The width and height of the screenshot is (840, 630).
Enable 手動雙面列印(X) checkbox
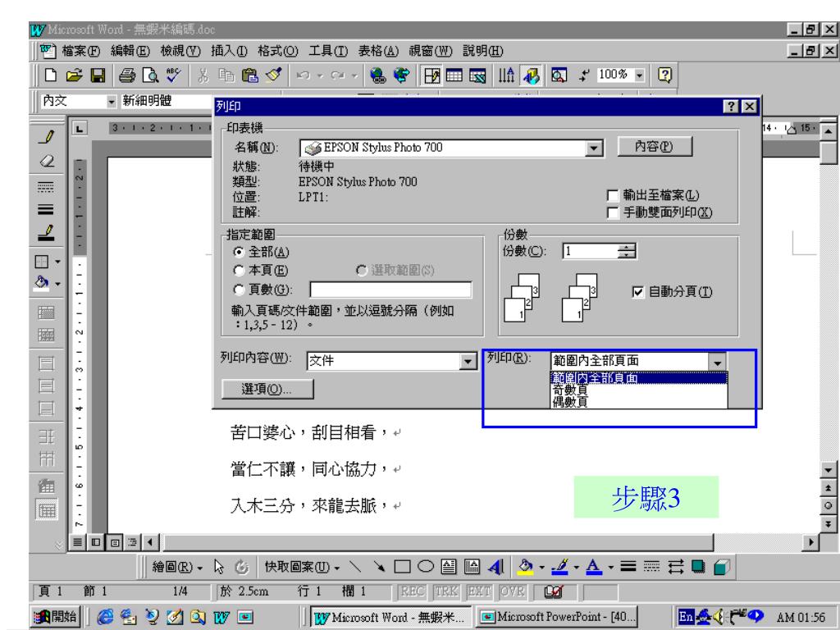612,213
